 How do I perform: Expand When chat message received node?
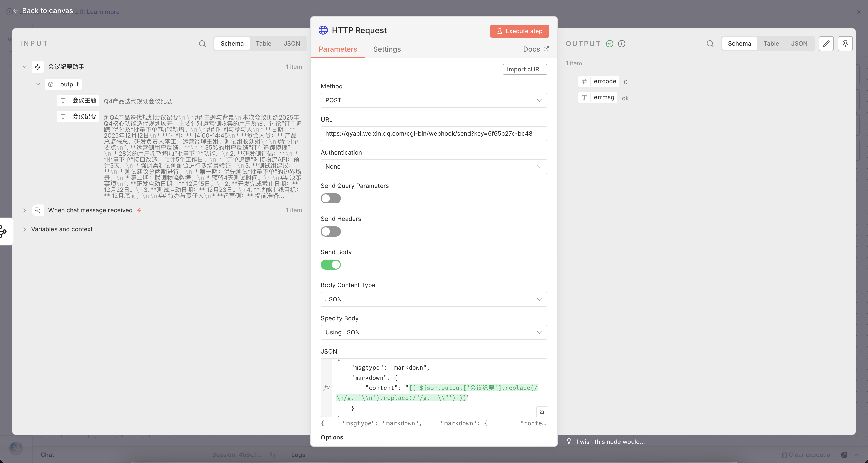coord(25,210)
